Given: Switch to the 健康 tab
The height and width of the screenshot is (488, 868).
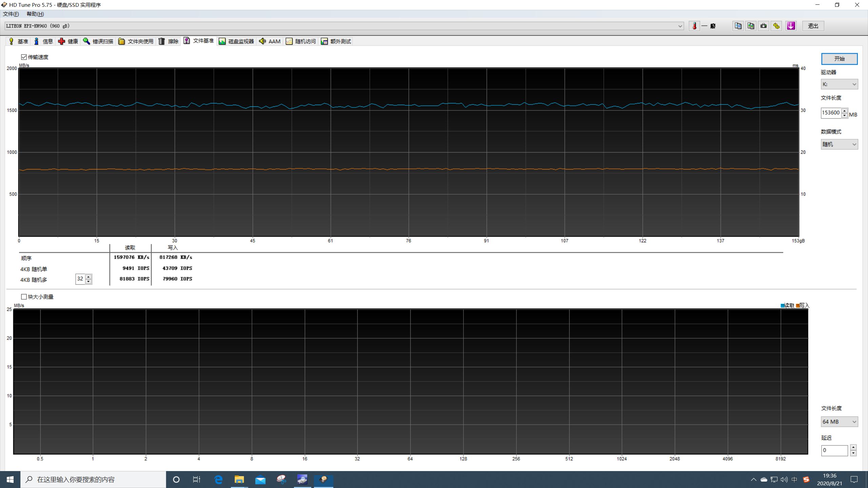Looking at the screenshot, I should pyautogui.click(x=68, y=41).
